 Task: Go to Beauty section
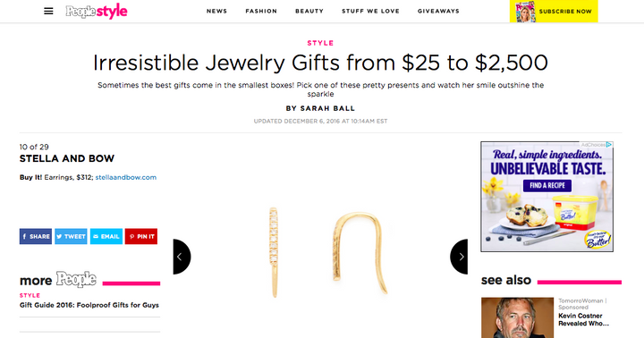click(x=309, y=11)
